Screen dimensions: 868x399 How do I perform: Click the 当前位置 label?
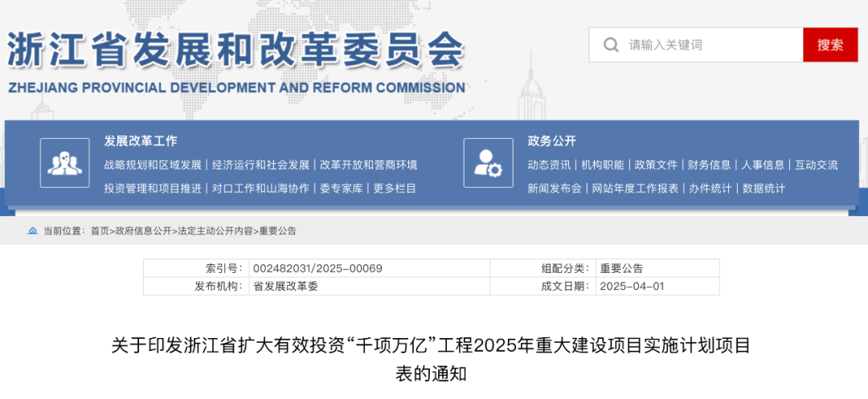[x=64, y=231]
